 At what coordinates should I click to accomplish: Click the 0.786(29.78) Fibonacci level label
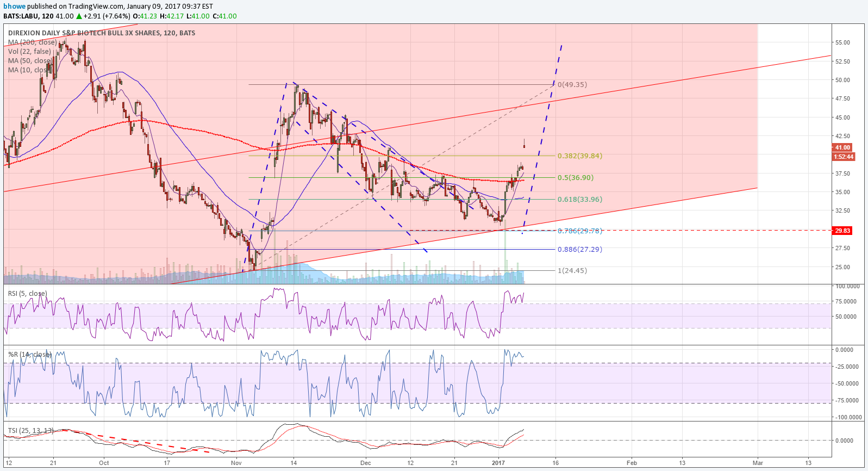[x=580, y=231]
